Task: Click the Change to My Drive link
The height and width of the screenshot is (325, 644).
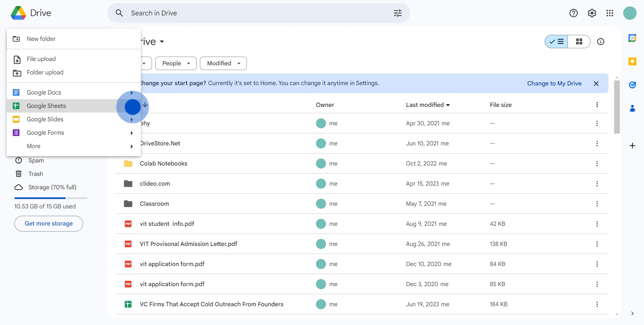Action: click(554, 83)
